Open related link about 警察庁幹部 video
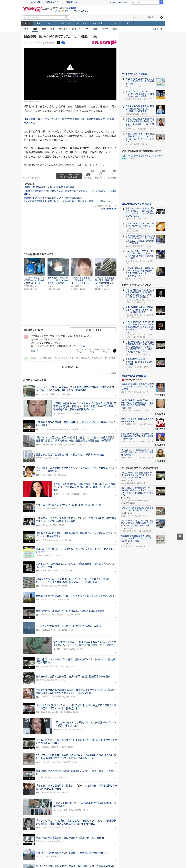 pyautogui.click(x=53, y=198)
